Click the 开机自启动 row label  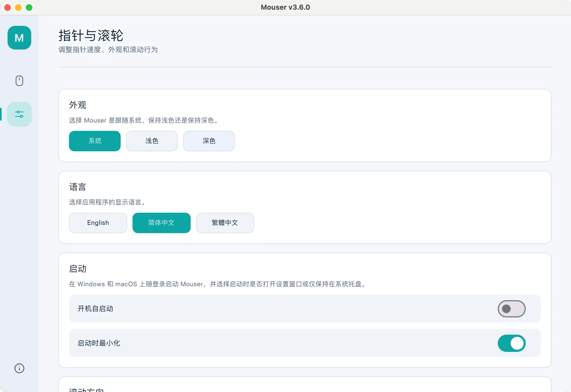point(95,309)
